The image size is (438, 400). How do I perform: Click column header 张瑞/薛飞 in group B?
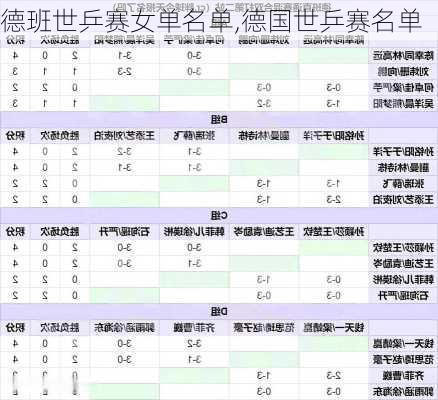tap(194, 136)
